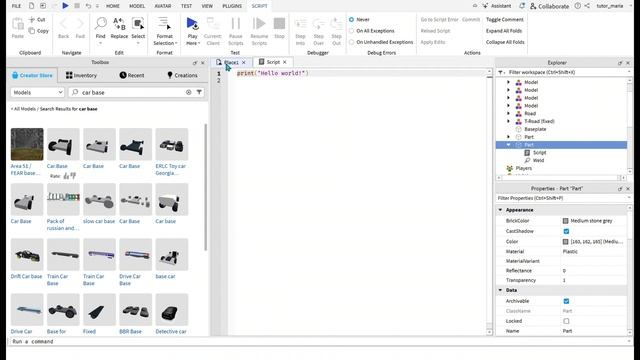Open the MODEL ribbon tab
Viewport: 640px width, 360px height.
pyautogui.click(x=137, y=6)
